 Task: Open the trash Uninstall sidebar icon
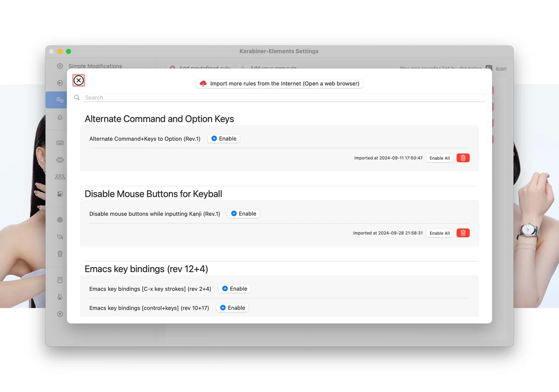click(60, 254)
